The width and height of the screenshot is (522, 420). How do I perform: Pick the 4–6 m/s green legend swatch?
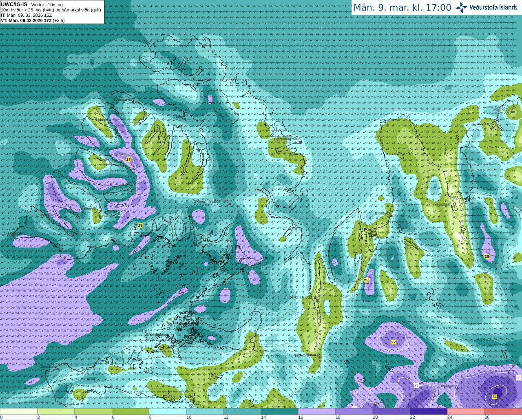coord(93,411)
